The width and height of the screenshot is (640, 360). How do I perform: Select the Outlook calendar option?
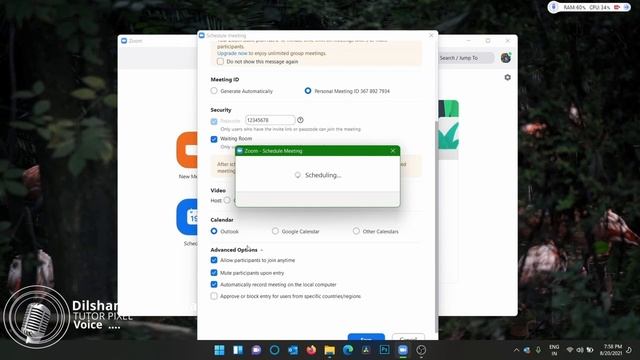(214, 231)
